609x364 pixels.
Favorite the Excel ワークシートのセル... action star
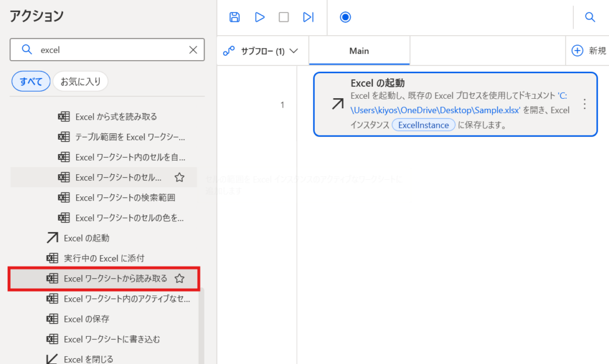point(180,177)
